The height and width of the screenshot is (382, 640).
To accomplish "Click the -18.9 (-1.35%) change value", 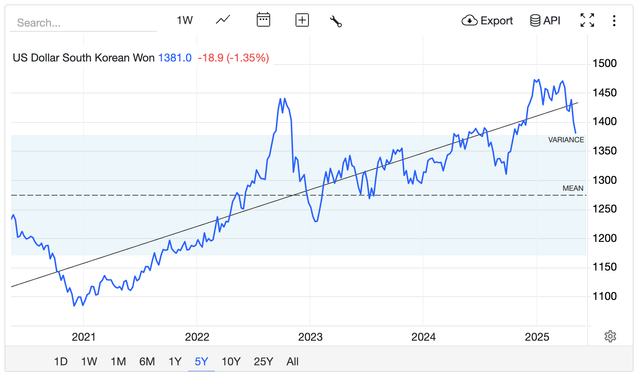I will 233,58.
